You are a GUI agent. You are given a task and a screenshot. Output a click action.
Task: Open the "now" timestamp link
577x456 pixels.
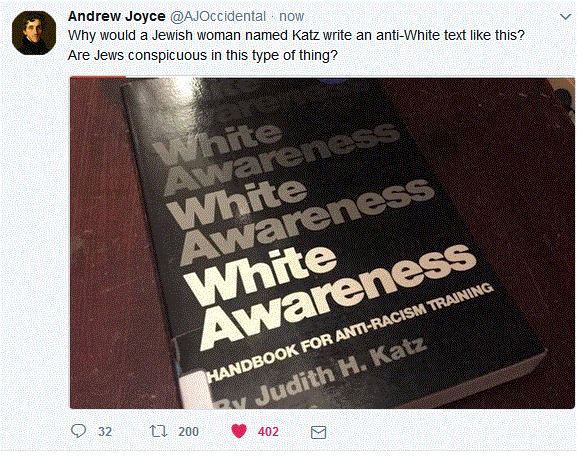[x=291, y=17]
